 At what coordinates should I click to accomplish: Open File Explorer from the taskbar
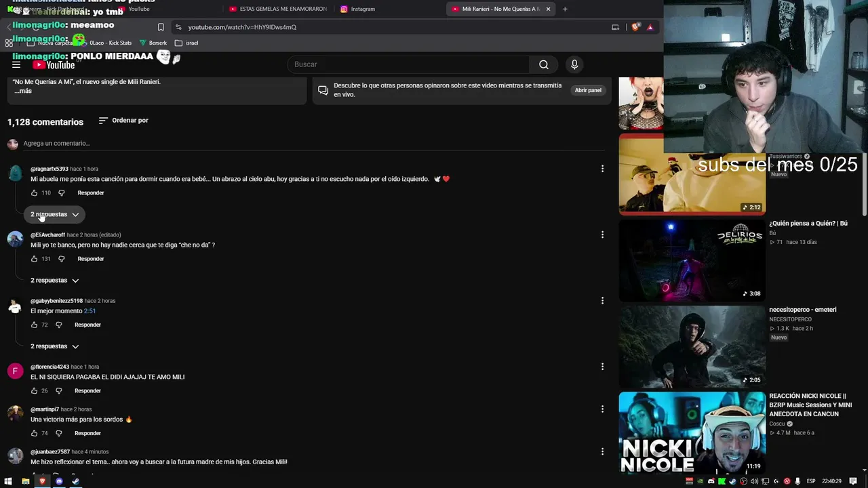coord(26,481)
